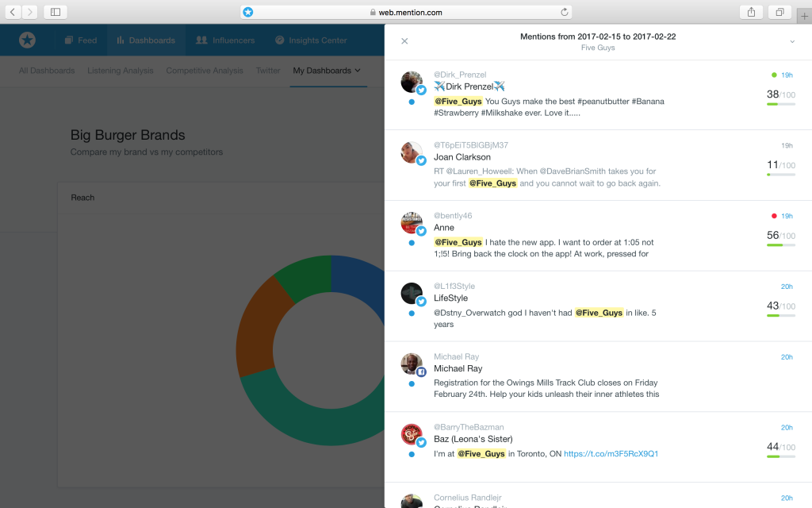Click Twitter badge on Dirk Prenzel's avatar
Image resolution: width=812 pixels, height=508 pixels.
point(421,90)
